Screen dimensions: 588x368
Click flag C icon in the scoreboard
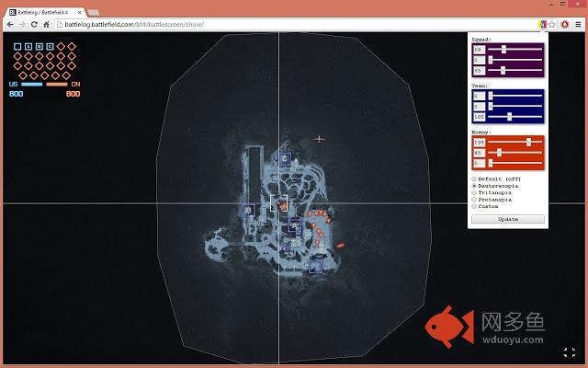[x=50, y=47]
